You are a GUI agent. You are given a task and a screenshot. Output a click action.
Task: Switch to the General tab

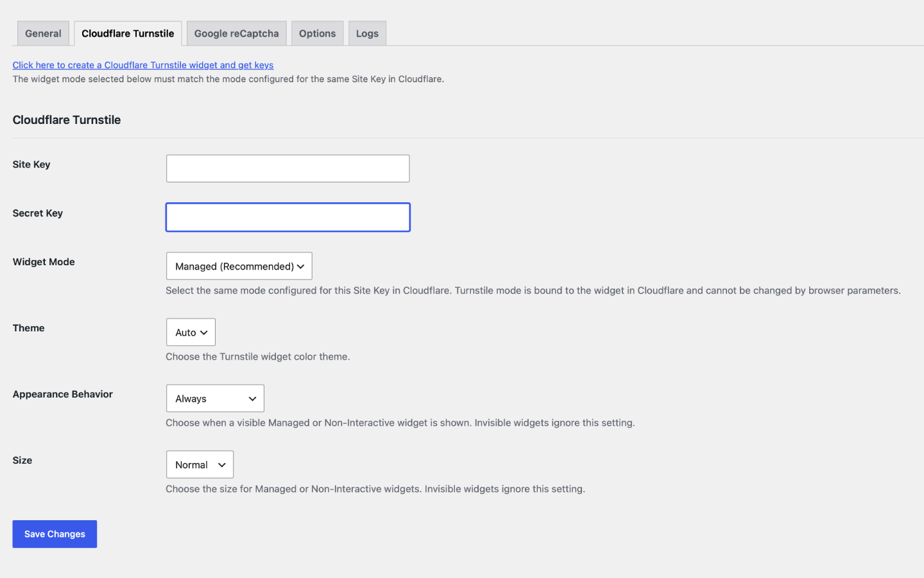coord(43,33)
